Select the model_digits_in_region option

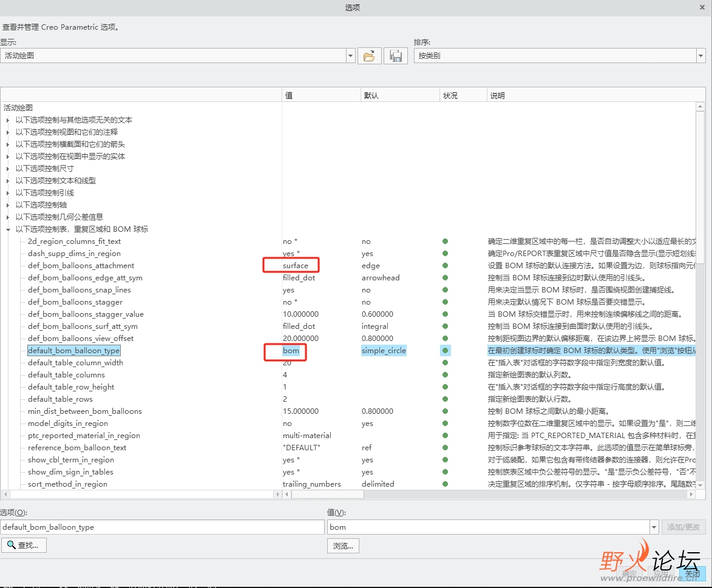coord(67,423)
